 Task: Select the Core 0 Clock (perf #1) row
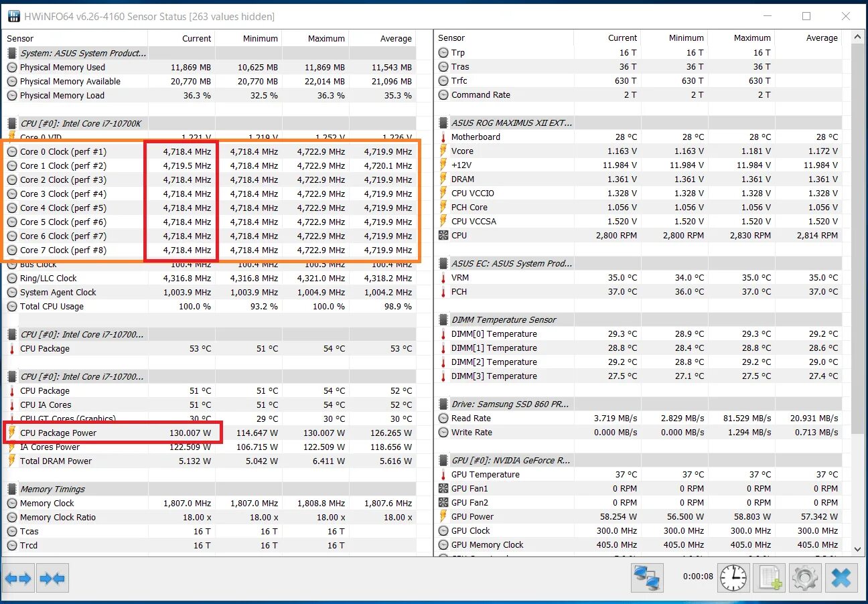(210, 152)
